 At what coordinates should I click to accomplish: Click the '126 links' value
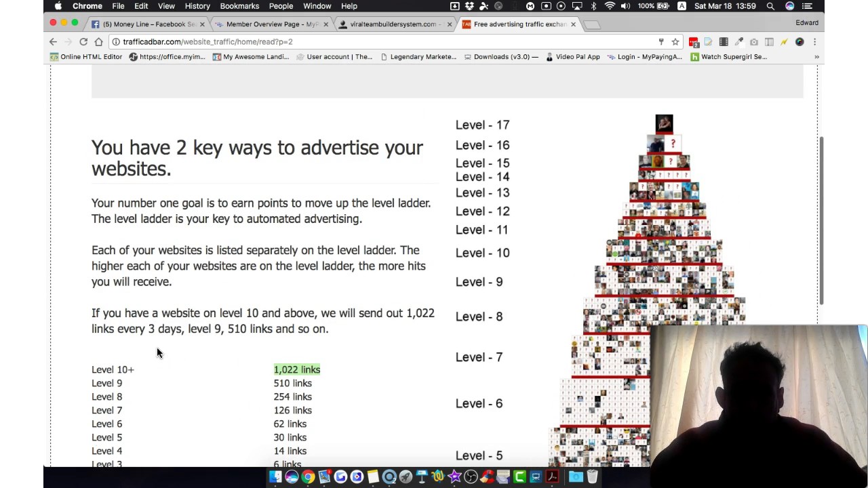pyautogui.click(x=292, y=410)
